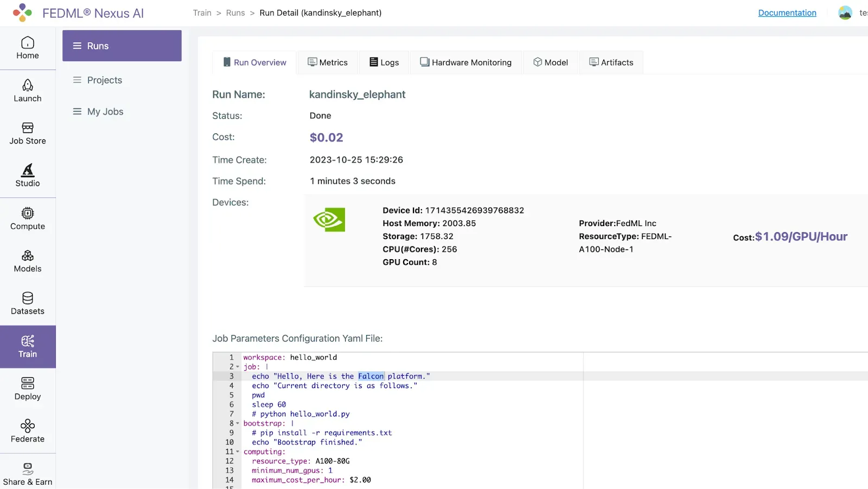
Task: Click the FEDML Nexus AI logo
Action: (23, 12)
